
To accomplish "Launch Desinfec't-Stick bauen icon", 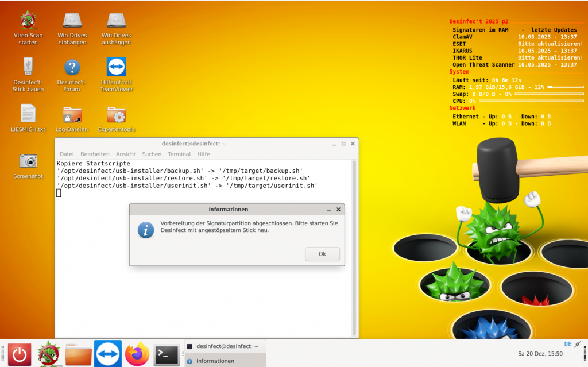I will [x=28, y=68].
